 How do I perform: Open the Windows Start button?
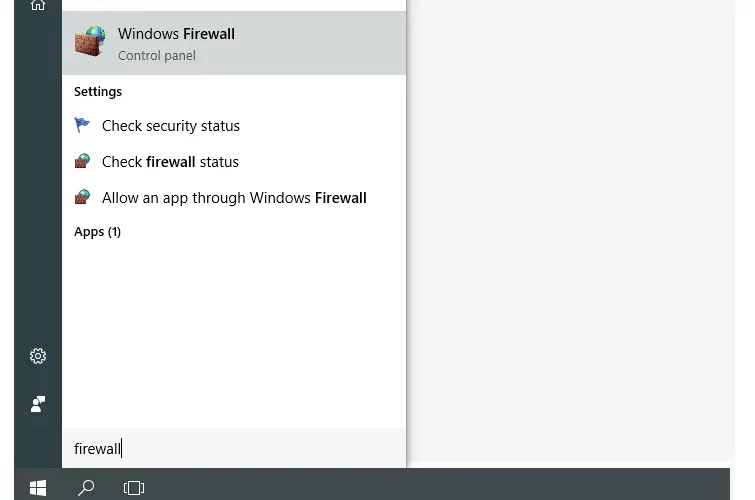tap(38, 487)
